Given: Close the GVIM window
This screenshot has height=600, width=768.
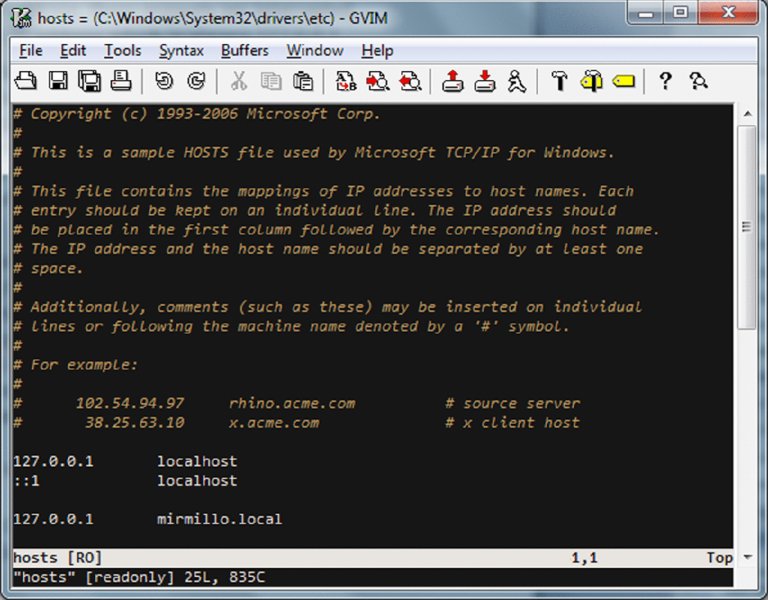Looking at the screenshot, I should (x=728, y=13).
